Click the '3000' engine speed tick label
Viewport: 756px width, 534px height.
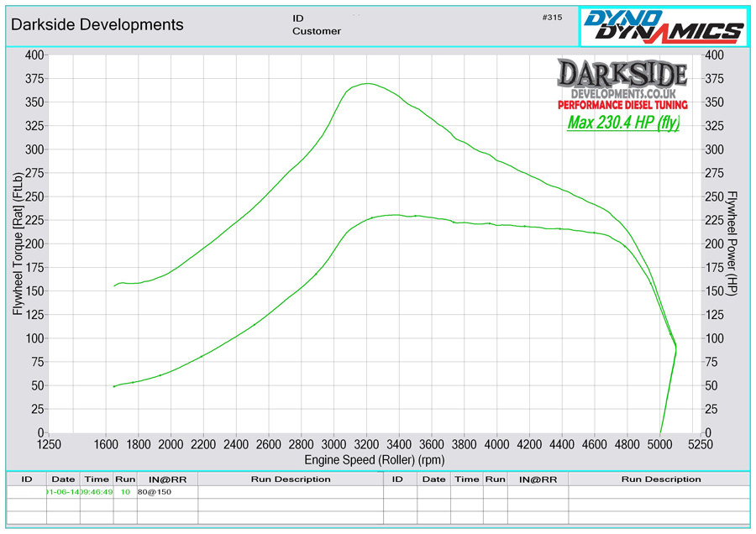333,444
